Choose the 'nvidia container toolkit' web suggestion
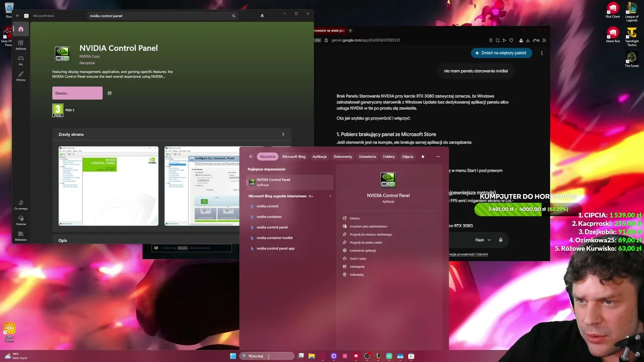The width and height of the screenshot is (644, 362). coord(274,238)
